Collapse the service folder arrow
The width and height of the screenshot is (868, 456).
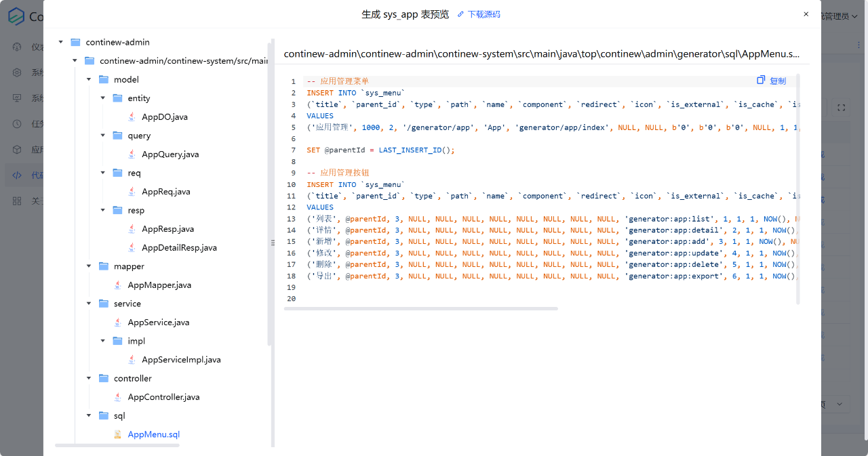click(89, 304)
